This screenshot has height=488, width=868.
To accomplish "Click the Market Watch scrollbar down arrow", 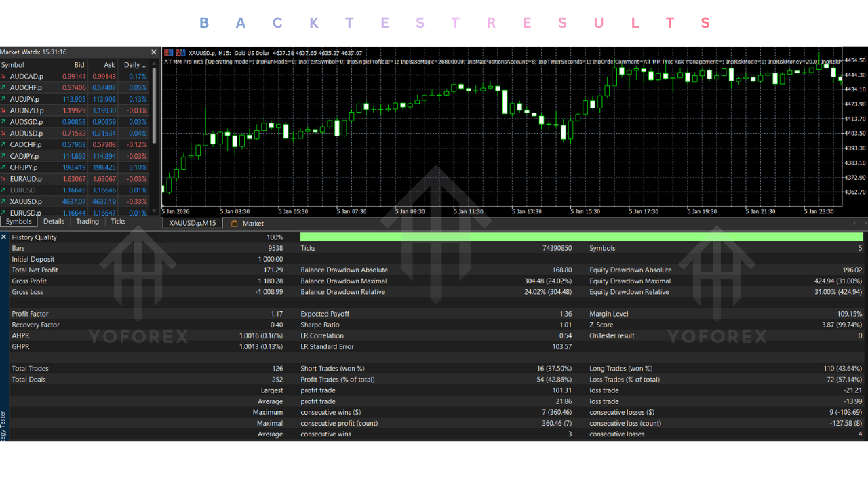I will 155,212.
